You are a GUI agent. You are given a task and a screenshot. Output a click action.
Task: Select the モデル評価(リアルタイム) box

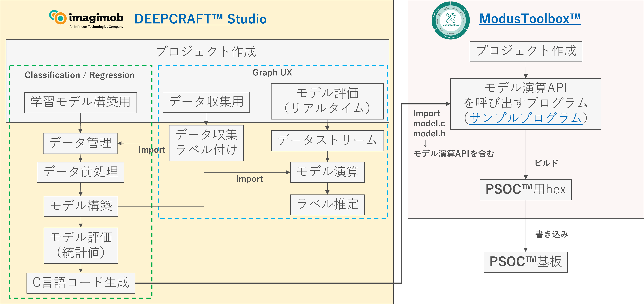[x=327, y=101]
